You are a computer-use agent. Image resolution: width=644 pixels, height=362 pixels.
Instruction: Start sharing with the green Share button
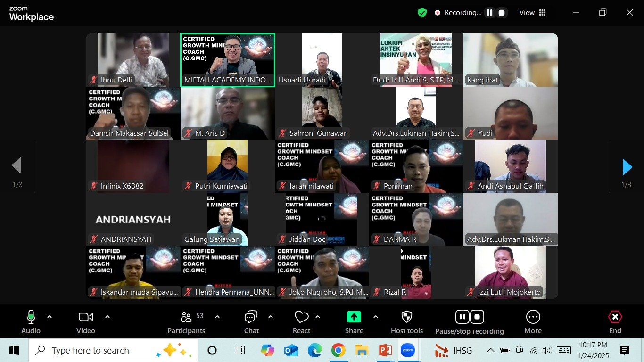point(354,317)
